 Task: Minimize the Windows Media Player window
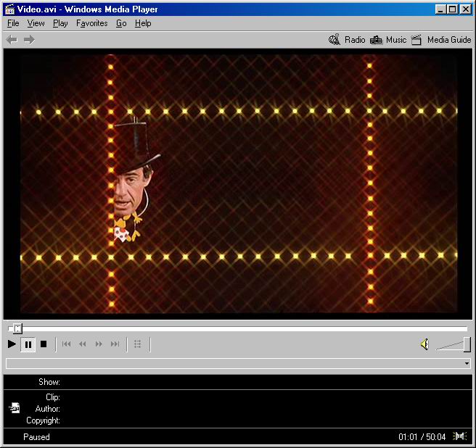point(440,9)
